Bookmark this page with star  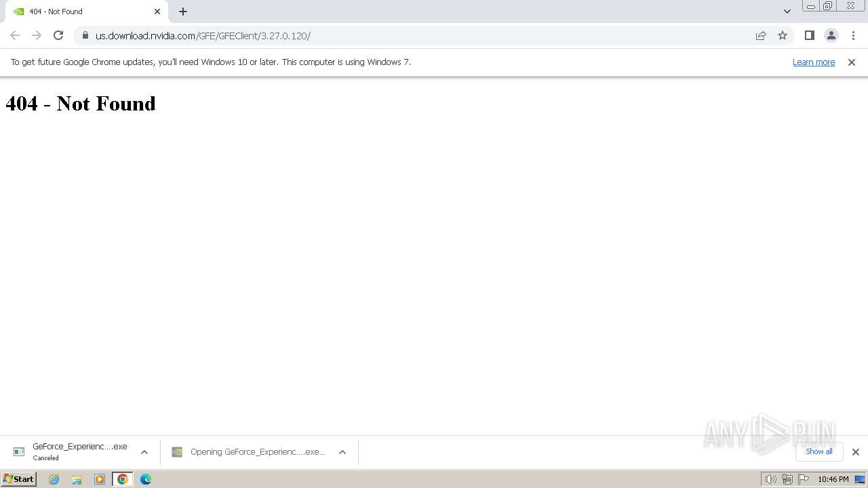click(783, 35)
